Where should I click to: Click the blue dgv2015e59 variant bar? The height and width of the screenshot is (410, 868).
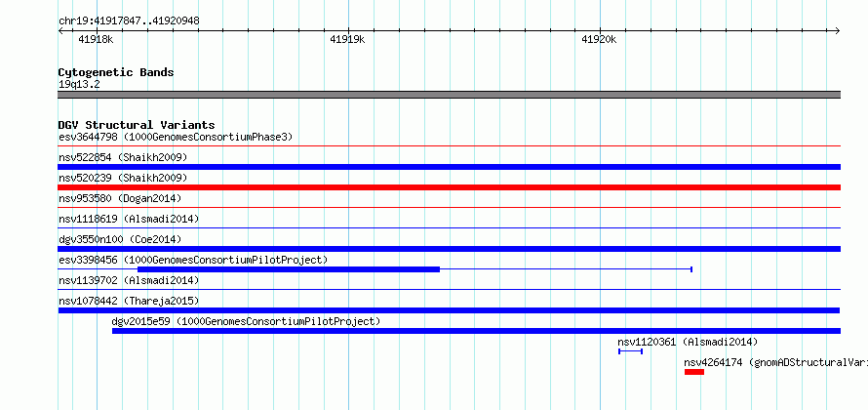coord(476,331)
